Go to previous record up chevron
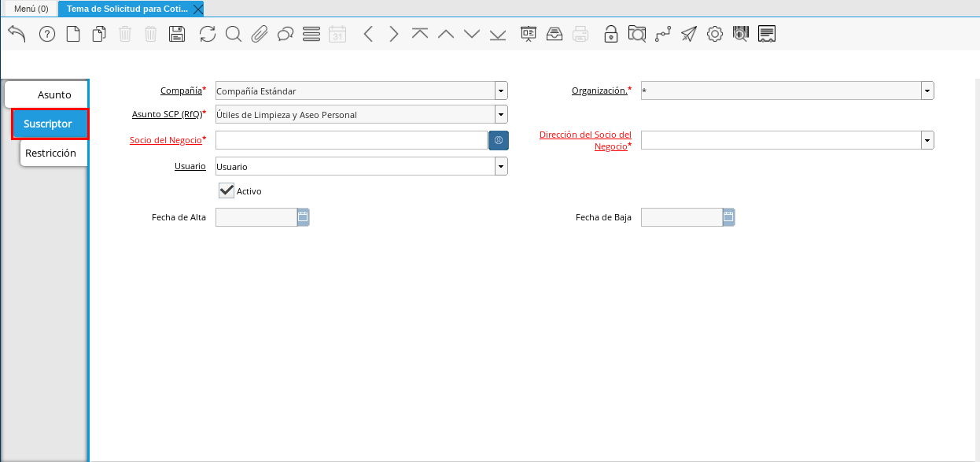The width and height of the screenshot is (980, 462). coord(446,34)
